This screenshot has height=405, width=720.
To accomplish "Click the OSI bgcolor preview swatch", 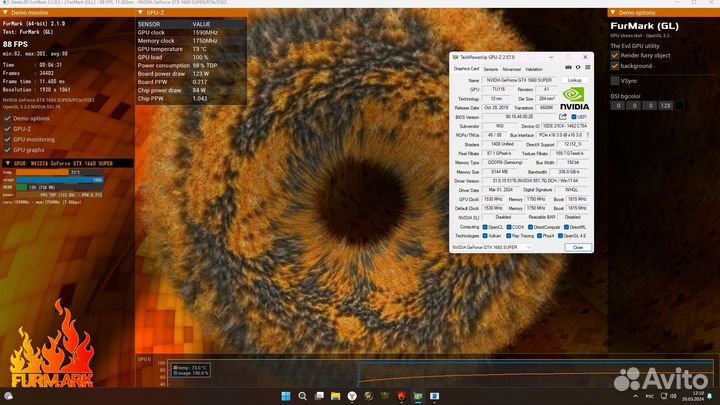I will click(679, 106).
